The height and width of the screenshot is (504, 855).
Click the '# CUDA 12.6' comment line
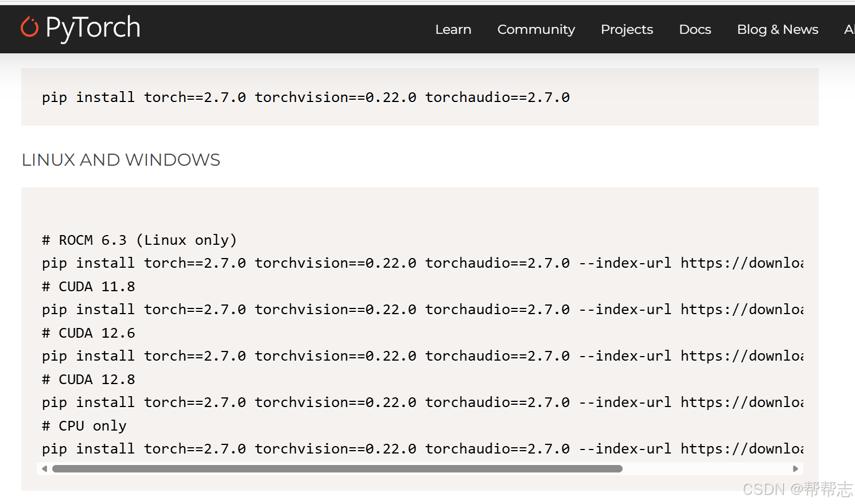tap(88, 333)
